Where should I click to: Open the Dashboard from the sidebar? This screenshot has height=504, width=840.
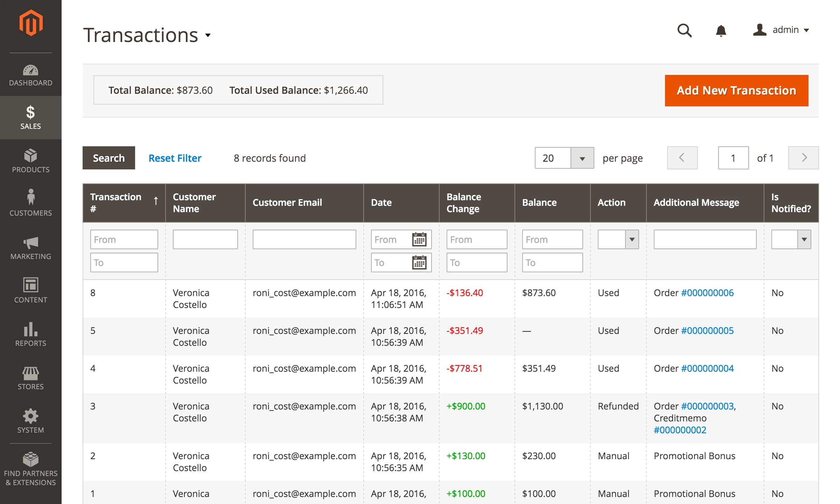click(x=30, y=75)
